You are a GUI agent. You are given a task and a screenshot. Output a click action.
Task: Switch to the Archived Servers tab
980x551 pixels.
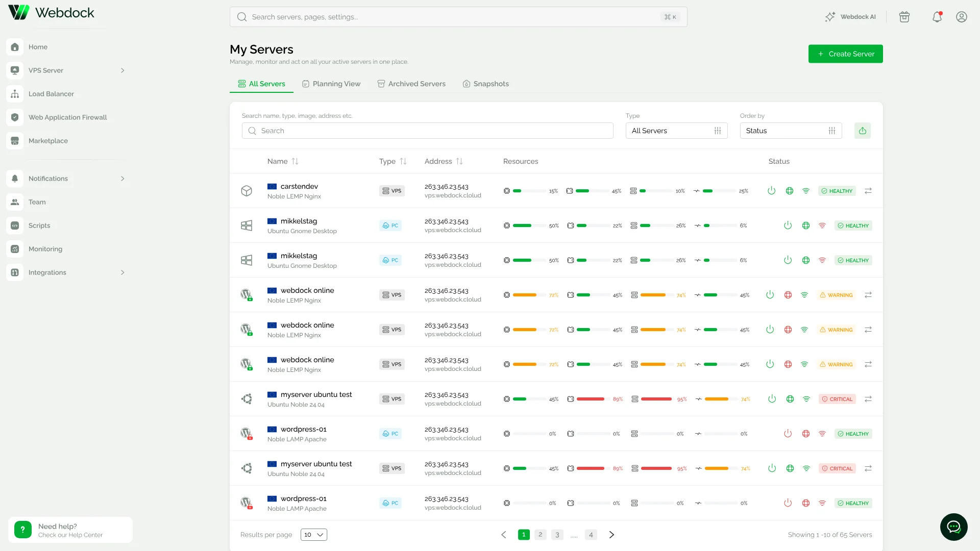click(411, 84)
